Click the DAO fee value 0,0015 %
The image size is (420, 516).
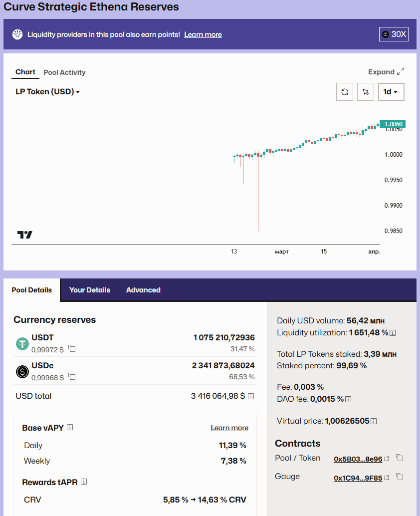327,399
